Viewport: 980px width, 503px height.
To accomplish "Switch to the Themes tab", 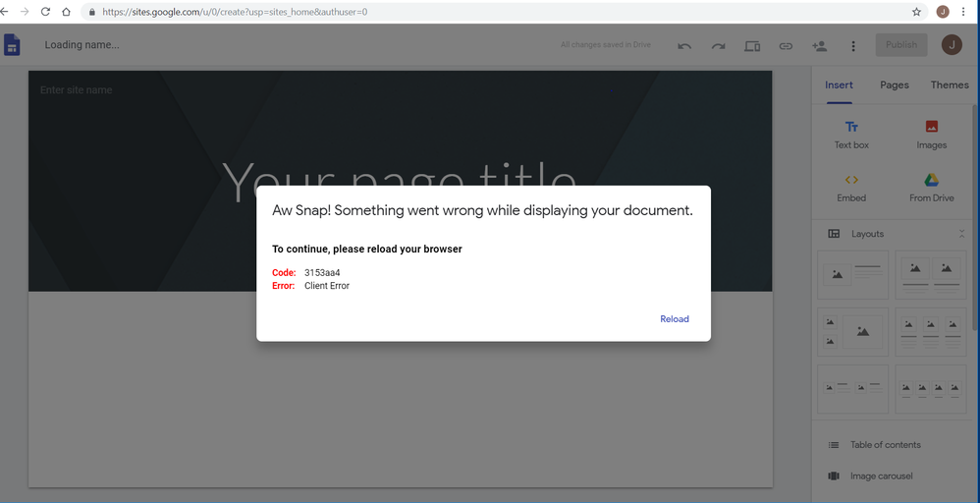I will (x=949, y=85).
